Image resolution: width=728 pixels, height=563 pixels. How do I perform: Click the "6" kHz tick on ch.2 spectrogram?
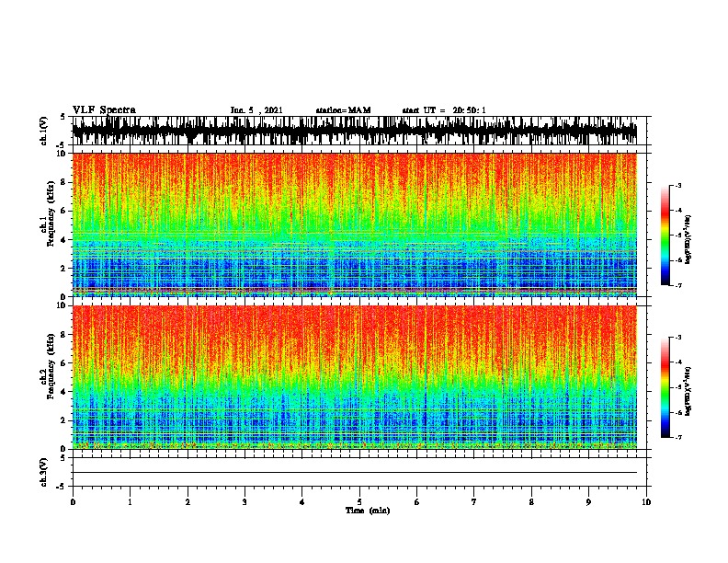(64, 363)
